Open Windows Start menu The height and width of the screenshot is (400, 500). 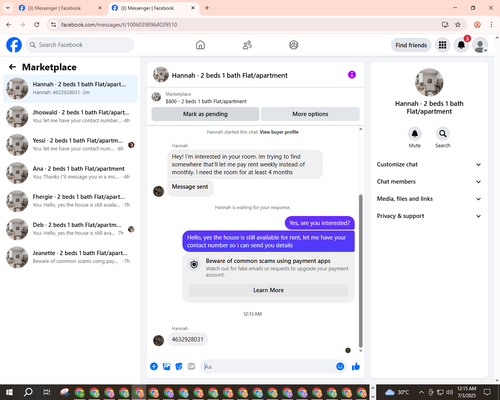[x=9, y=392]
